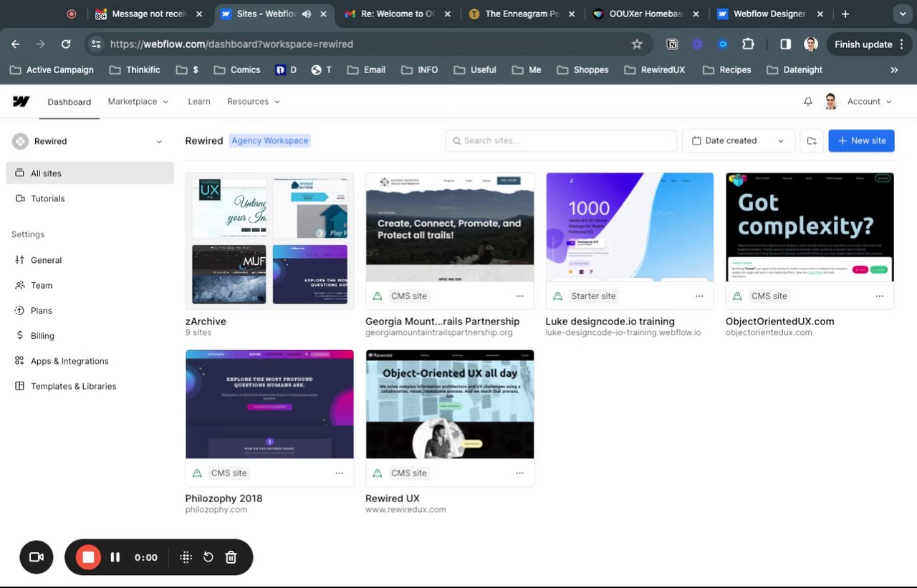
Task: Switch to the Webflow Designer tab
Action: point(772,14)
